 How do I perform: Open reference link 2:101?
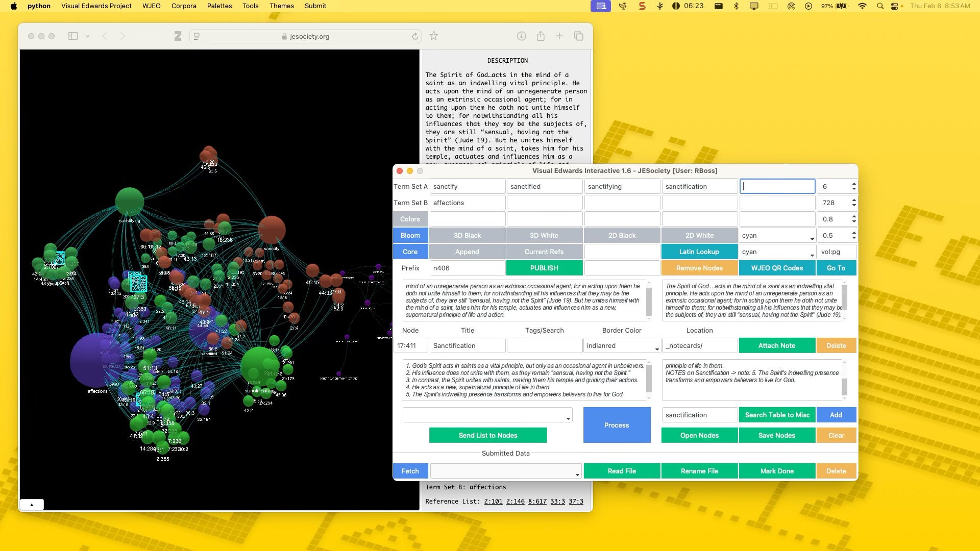493,502
